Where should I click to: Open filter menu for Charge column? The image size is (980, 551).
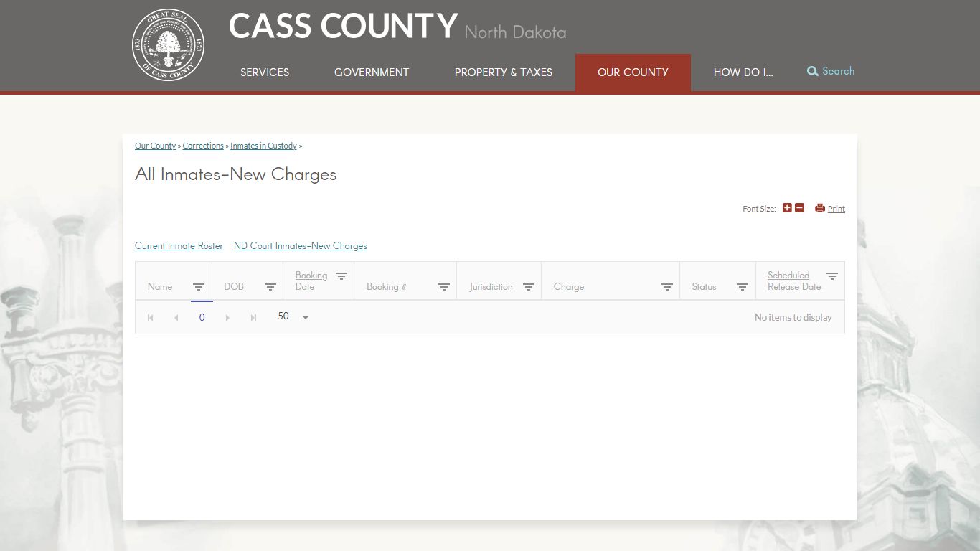point(667,287)
